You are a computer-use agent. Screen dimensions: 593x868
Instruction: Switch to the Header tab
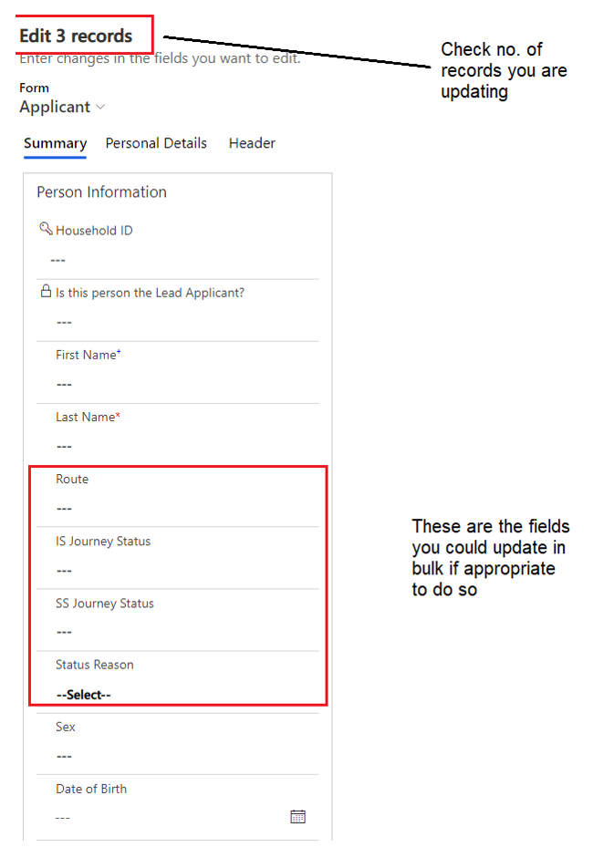click(x=252, y=143)
